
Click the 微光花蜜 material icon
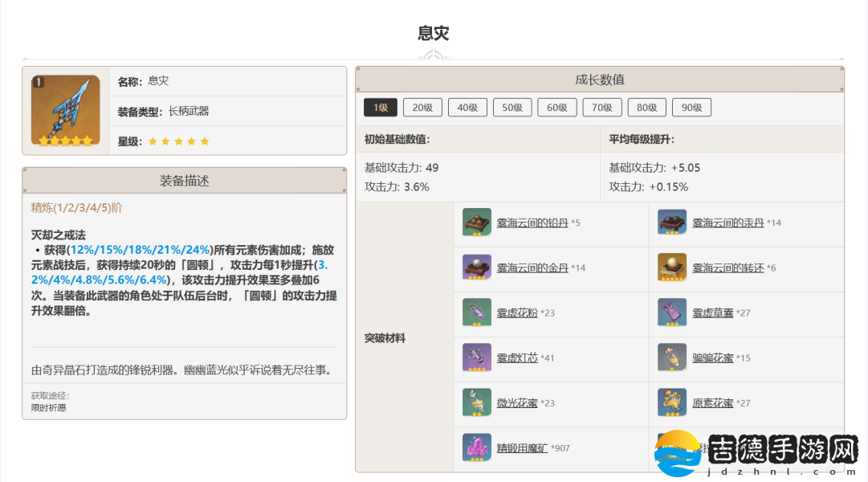(477, 402)
